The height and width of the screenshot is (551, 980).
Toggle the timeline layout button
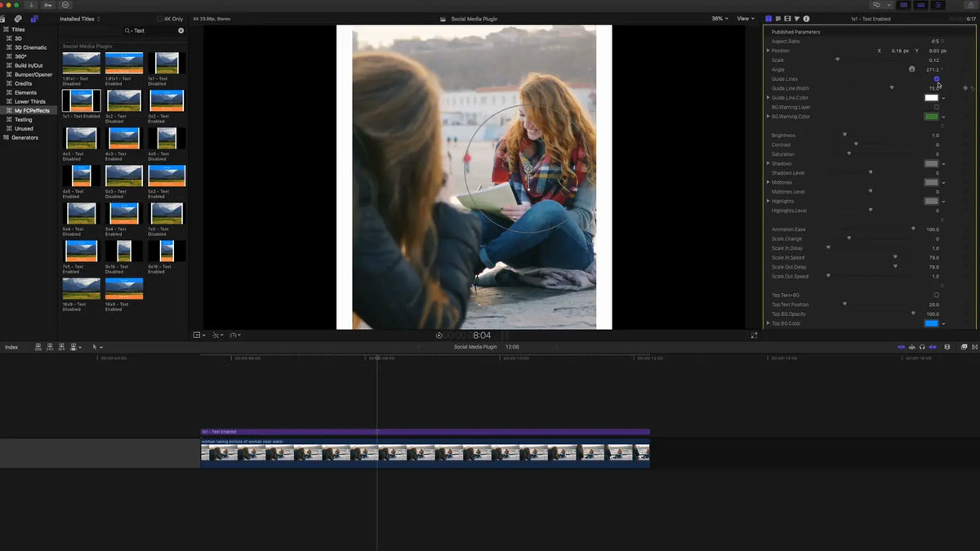(x=921, y=5)
